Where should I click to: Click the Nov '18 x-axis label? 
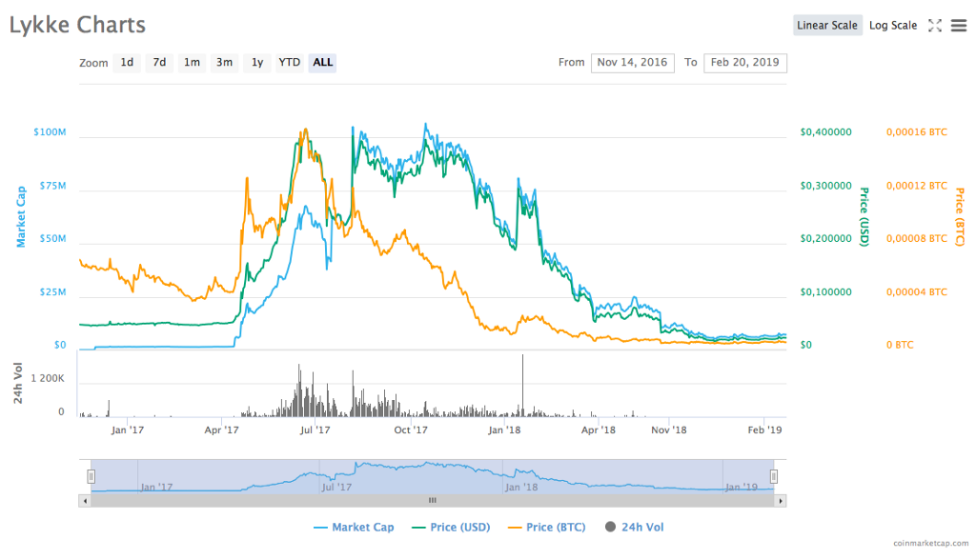click(x=669, y=430)
